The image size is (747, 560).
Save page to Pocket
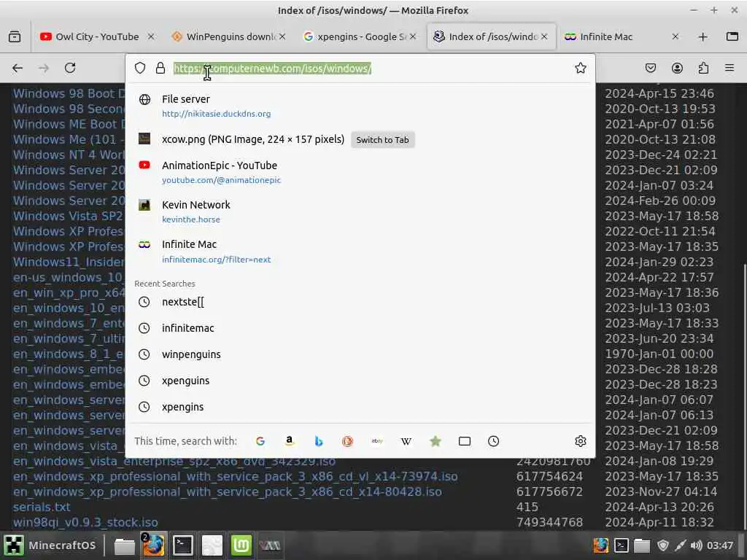click(650, 68)
